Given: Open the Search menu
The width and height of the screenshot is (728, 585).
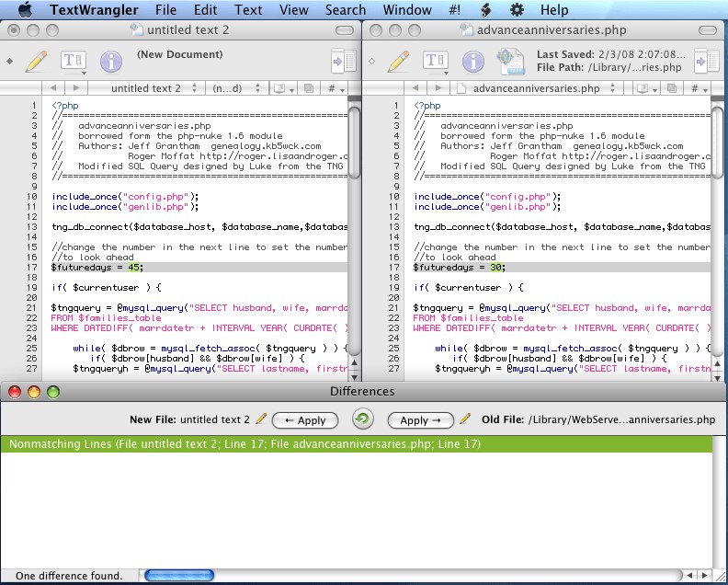Looking at the screenshot, I should click(x=346, y=10).
